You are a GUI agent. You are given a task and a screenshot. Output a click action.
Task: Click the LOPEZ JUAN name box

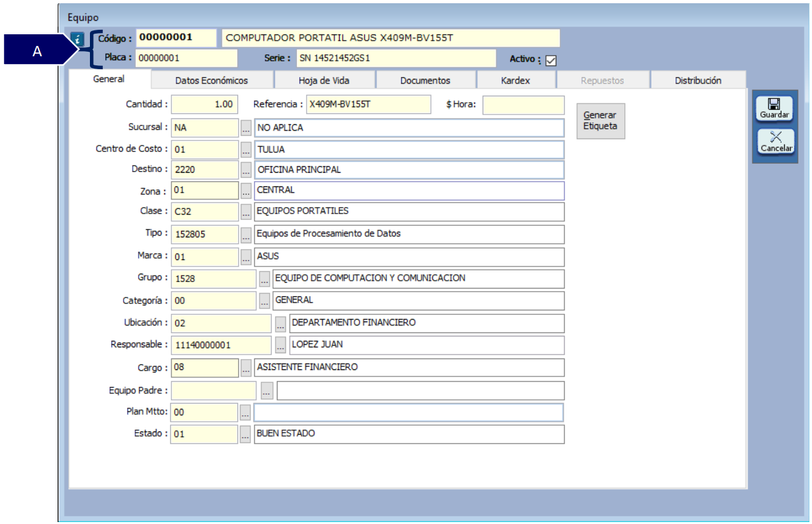[427, 345]
